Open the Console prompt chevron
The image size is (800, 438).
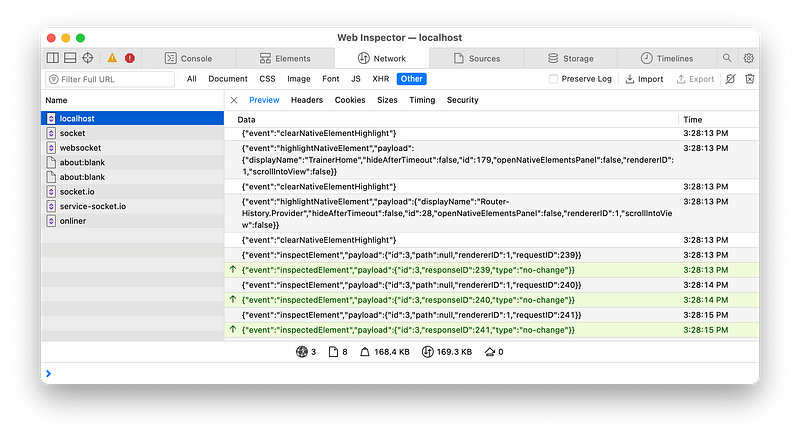49,373
